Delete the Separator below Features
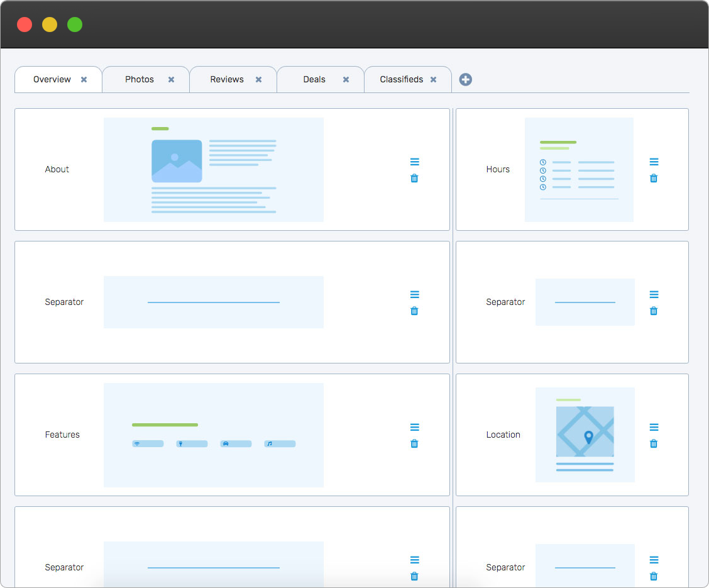Image resolution: width=709 pixels, height=588 pixels. click(x=414, y=577)
